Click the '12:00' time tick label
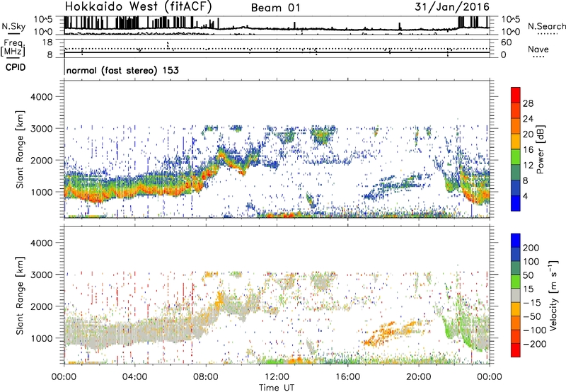 click(x=277, y=377)
